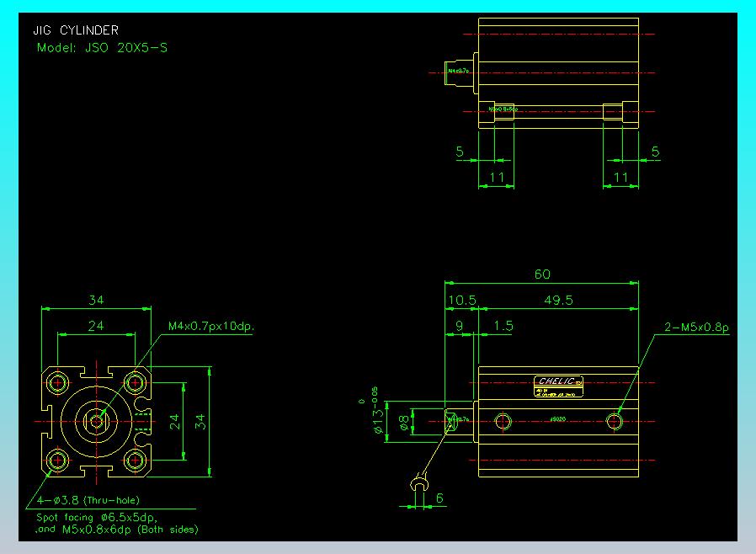Click the 2-M5x0.8p port annotation
Image resolution: width=756 pixels, height=554 pixels.
coord(695,327)
